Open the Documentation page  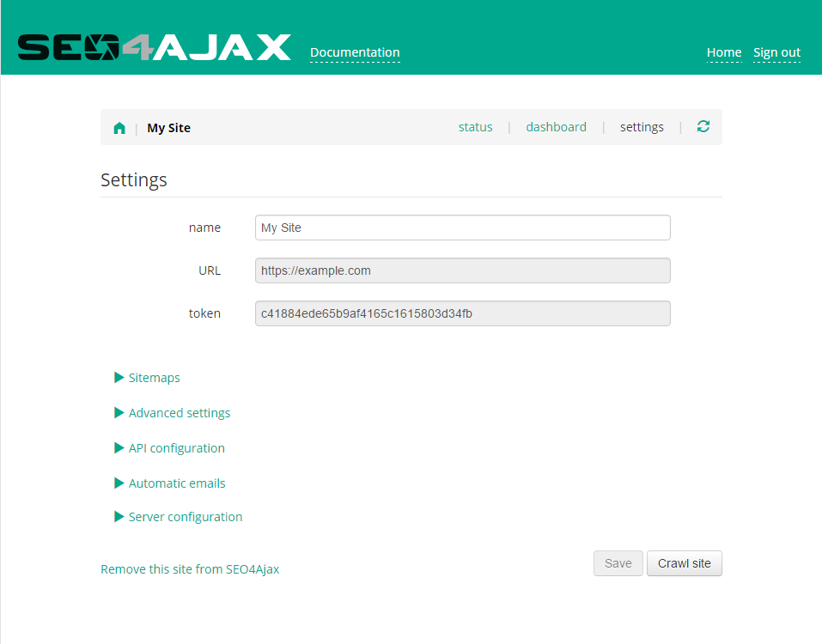pos(354,52)
